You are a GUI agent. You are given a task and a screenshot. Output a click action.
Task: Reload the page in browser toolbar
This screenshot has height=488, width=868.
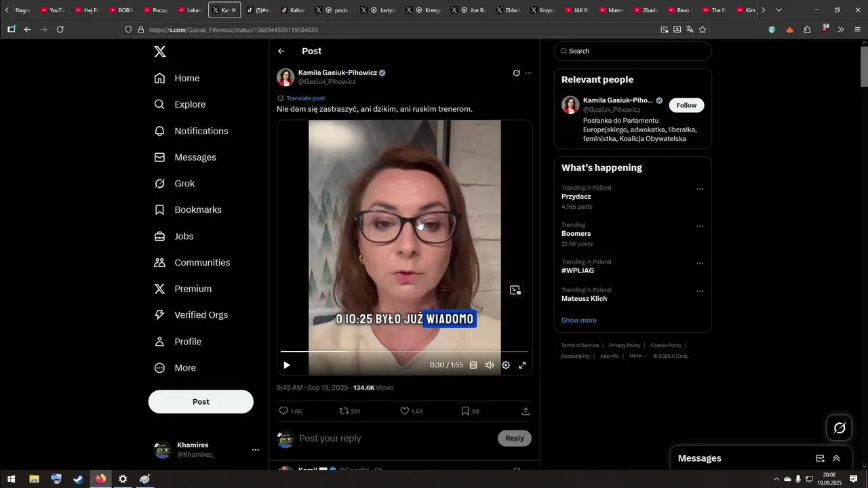60,30
